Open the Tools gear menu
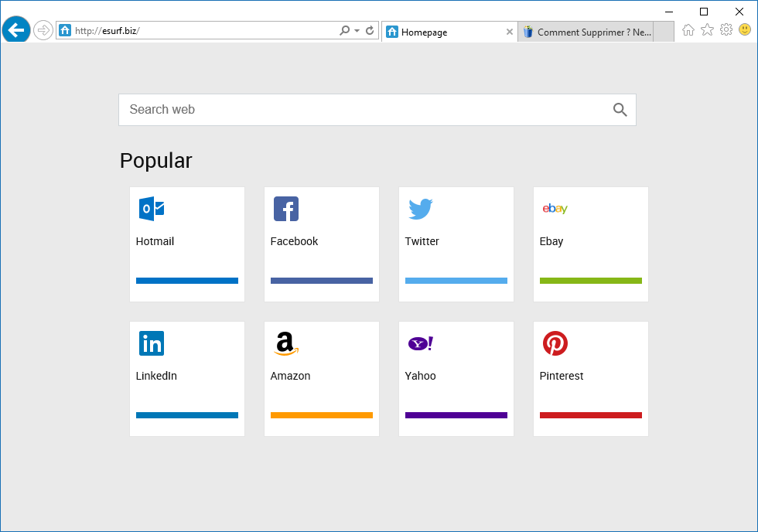758x532 pixels. click(x=726, y=30)
